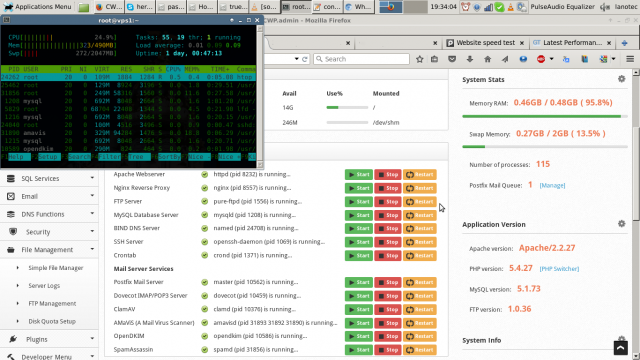Expand the Developer Menu section

(x=49, y=356)
